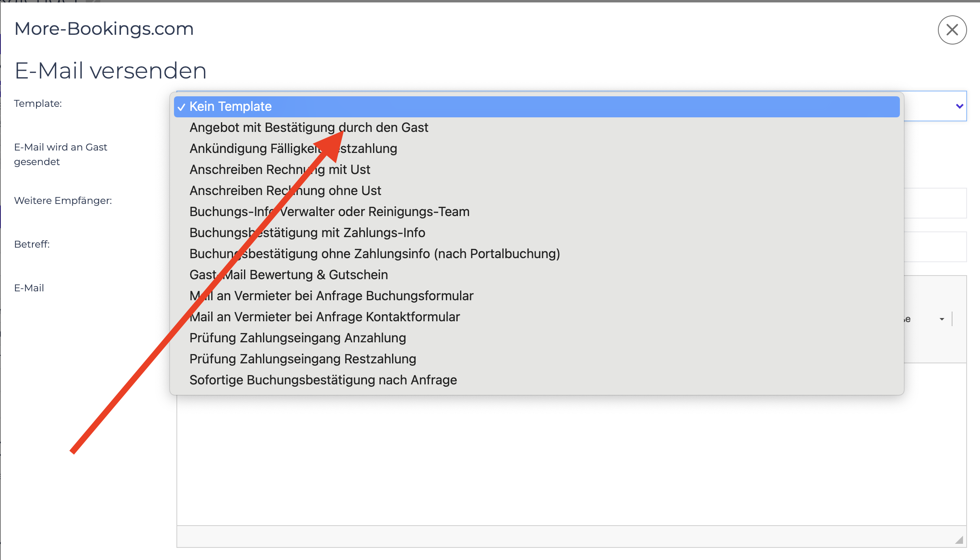
Task: Select 'Gast-Mail Bewertung & Gutschein'
Action: coord(537,275)
